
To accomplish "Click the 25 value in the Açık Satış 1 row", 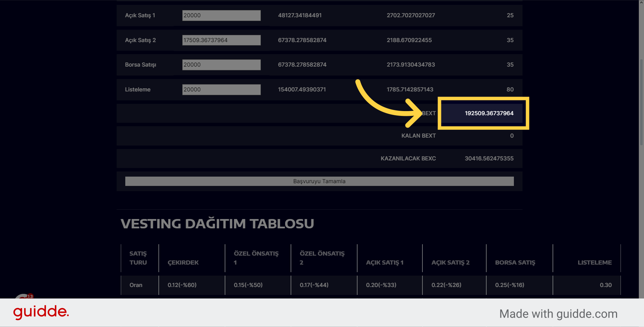I will pos(510,16).
